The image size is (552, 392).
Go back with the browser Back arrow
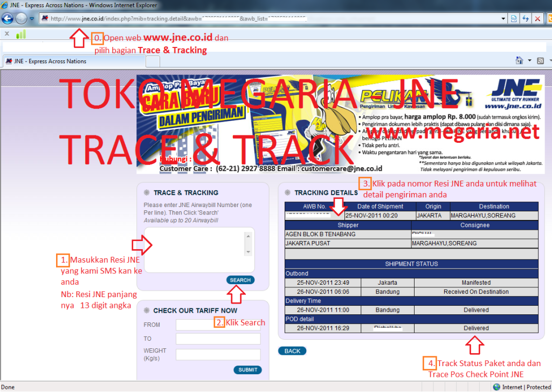(8, 18)
